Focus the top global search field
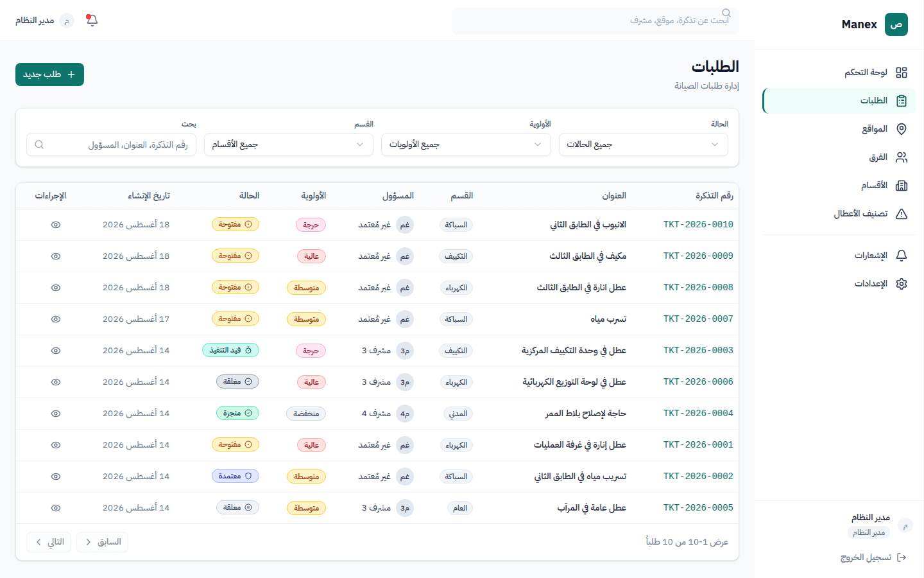The image size is (924, 578). pyautogui.click(x=595, y=21)
